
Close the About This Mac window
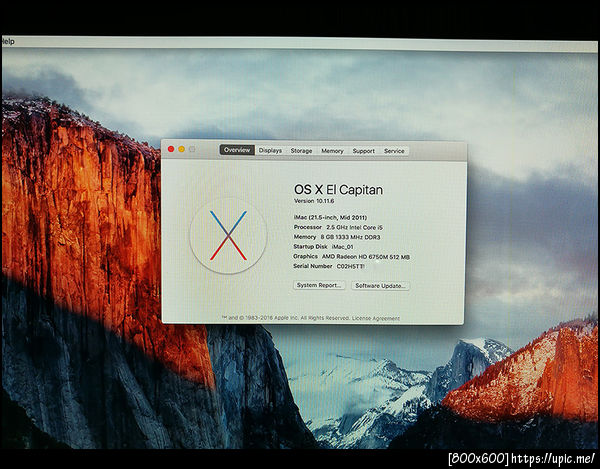(x=171, y=149)
